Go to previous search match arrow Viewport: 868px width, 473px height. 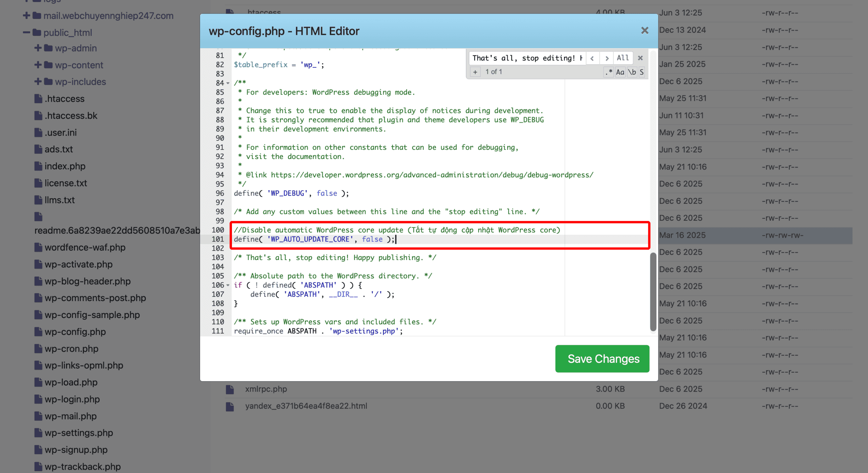coord(592,58)
